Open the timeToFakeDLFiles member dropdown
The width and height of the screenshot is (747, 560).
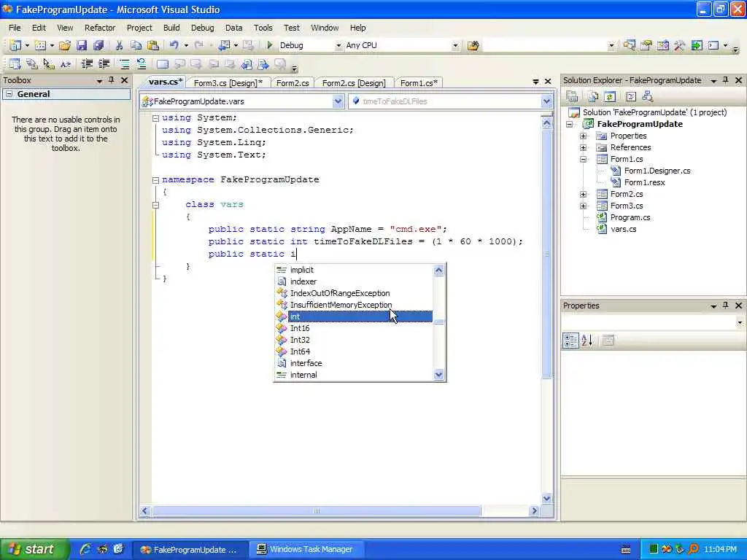click(546, 101)
